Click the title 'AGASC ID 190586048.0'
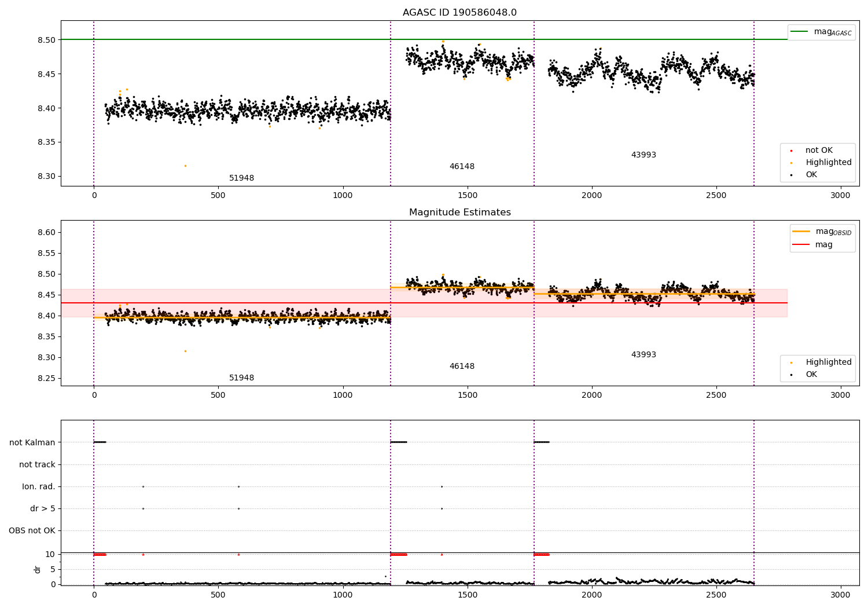 tap(459, 13)
